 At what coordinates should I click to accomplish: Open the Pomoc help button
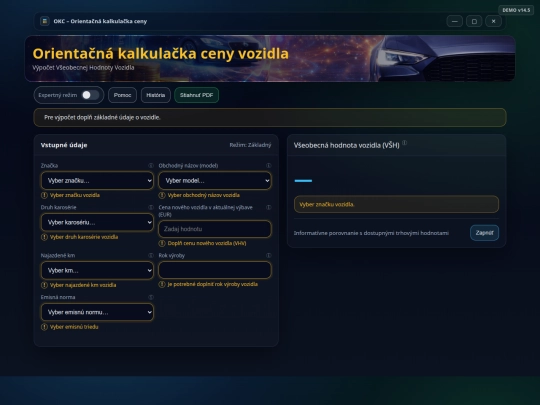123,95
